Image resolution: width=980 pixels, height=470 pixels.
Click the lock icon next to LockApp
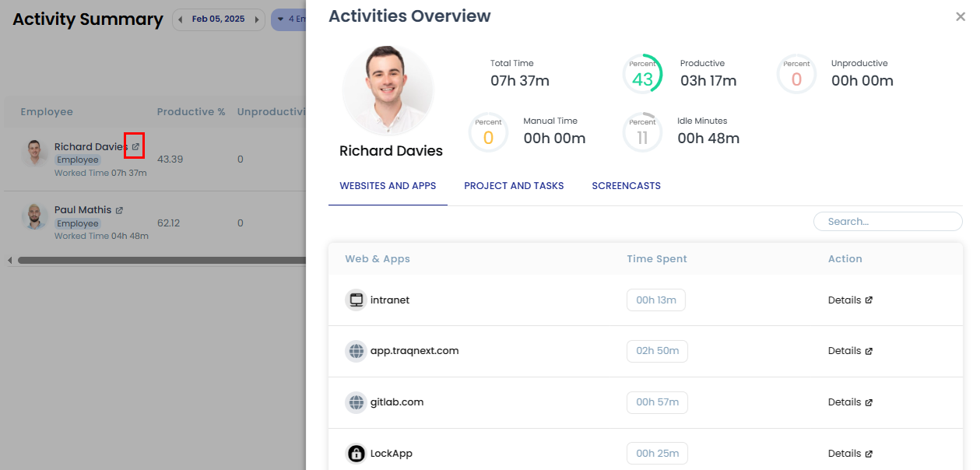[x=356, y=453]
